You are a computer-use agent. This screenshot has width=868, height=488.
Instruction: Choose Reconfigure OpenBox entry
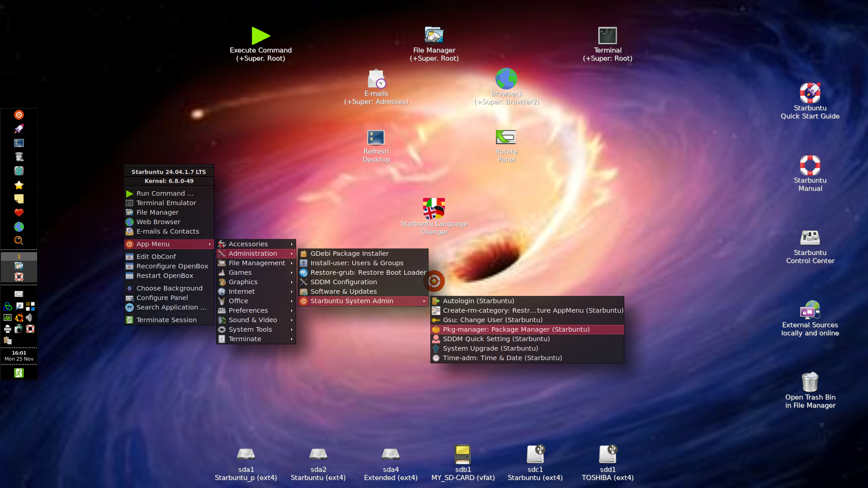pyautogui.click(x=169, y=266)
